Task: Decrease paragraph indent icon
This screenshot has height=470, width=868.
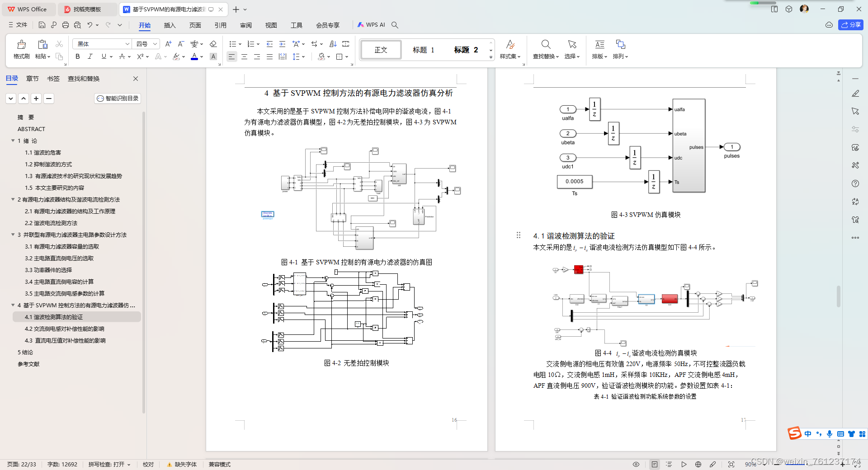Action: pyautogui.click(x=269, y=44)
